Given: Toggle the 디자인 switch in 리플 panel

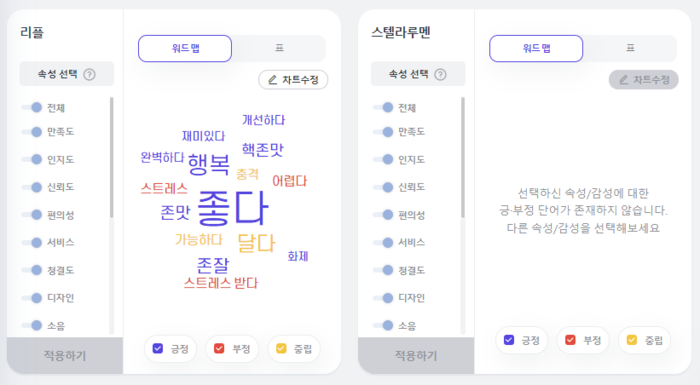Looking at the screenshot, I should click(32, 298).
